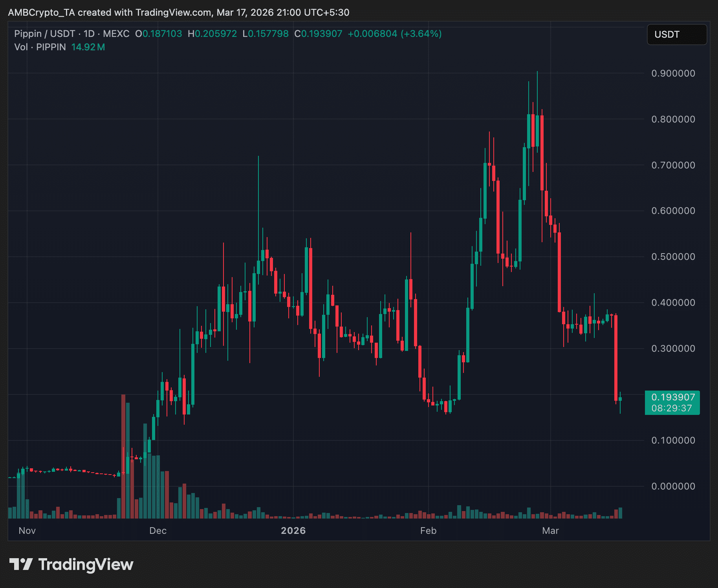
Task: Click the 14.92 M volume value
Action: pos(88,47)
